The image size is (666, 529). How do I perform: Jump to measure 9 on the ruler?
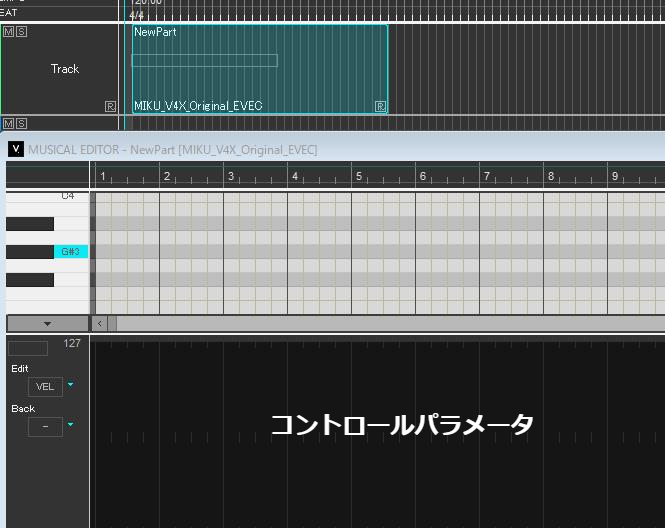[615, 176]
